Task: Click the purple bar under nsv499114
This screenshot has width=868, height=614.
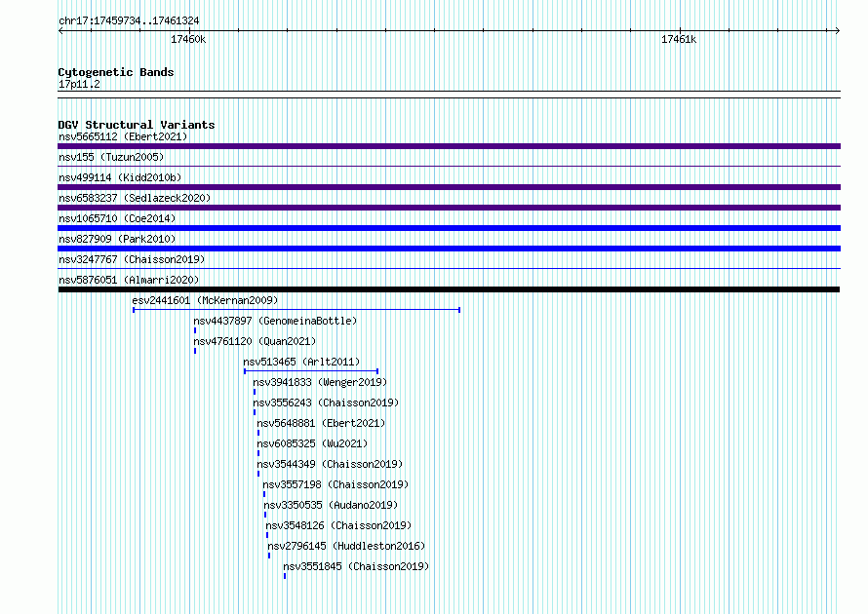Action: (x=449, y=187)
